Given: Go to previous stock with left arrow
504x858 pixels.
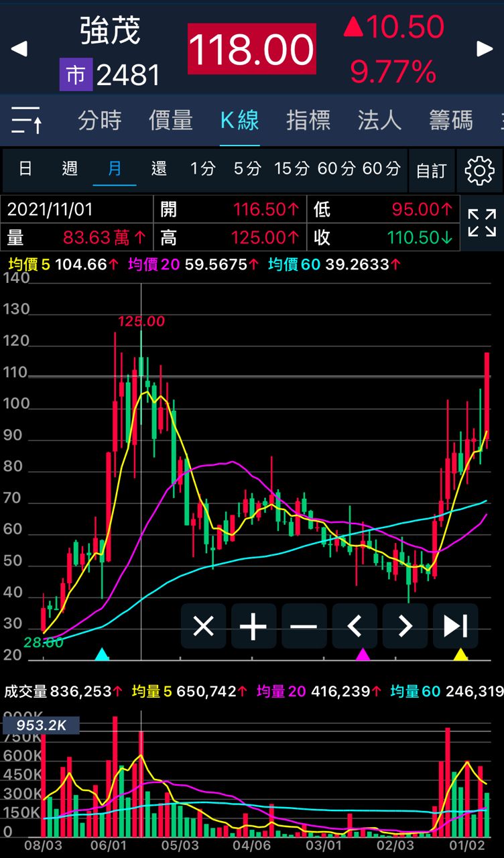Looking at the screenshot, I should (19, 48).
